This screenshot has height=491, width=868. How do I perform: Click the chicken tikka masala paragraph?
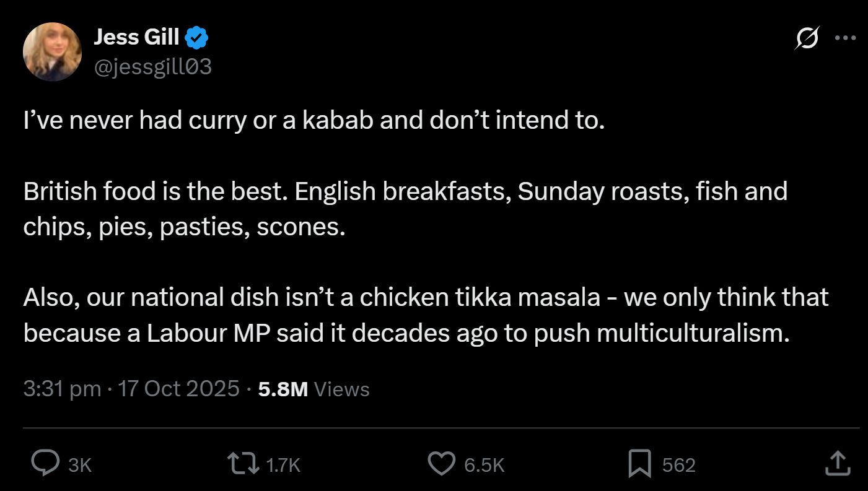coord(426,315)
